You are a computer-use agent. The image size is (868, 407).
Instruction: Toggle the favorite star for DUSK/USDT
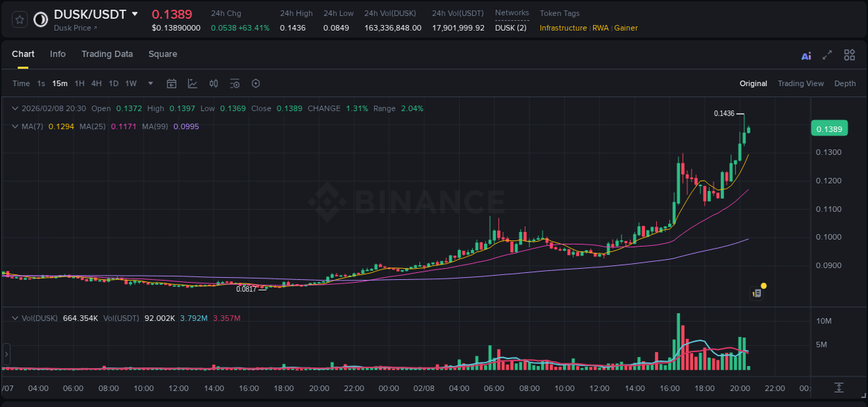[x=19, y=19]
